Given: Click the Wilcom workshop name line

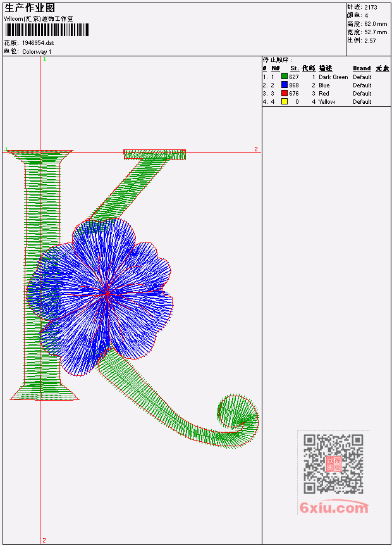Looking at the screenshot, I should tap(38, 19).
